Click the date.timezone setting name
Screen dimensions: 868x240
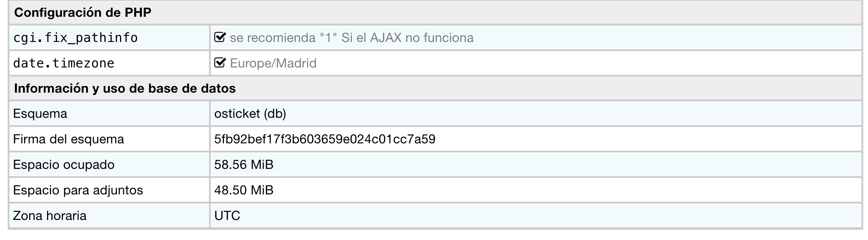(x=64, y=63)
